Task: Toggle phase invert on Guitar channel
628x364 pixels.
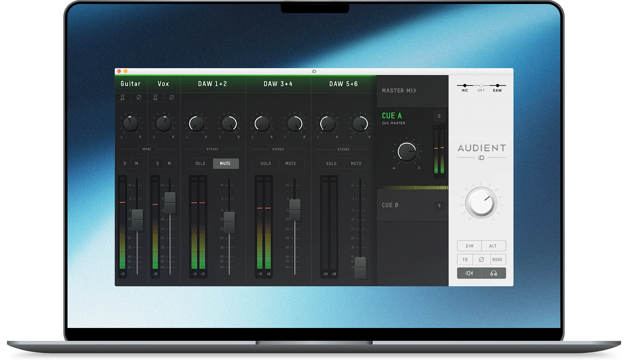Action: coord(139,97)
